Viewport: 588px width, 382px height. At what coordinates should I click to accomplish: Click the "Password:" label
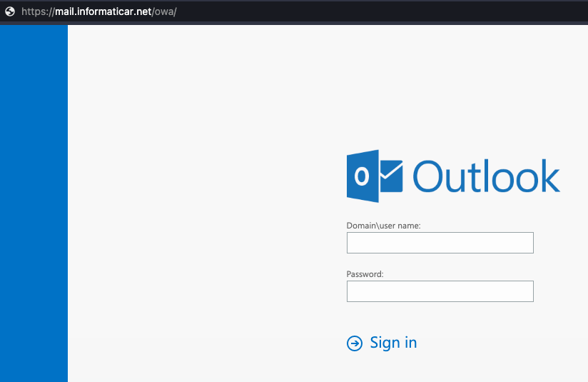(365, 274)
